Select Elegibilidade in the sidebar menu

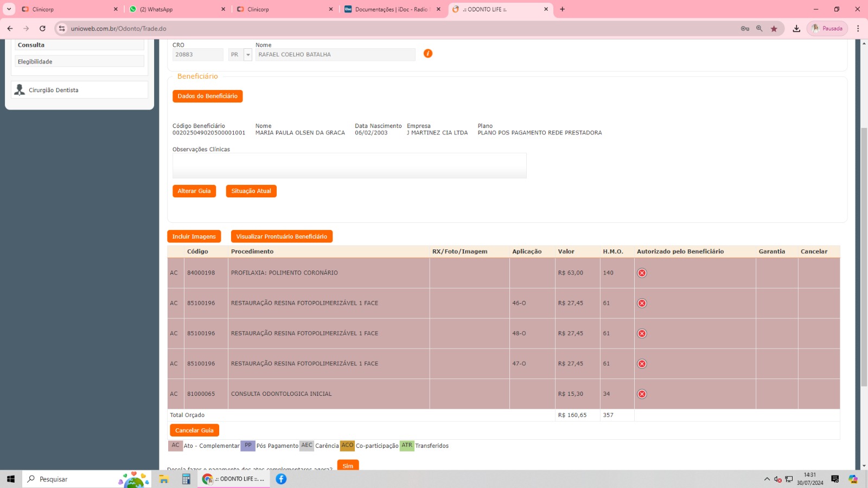[79, 62]
